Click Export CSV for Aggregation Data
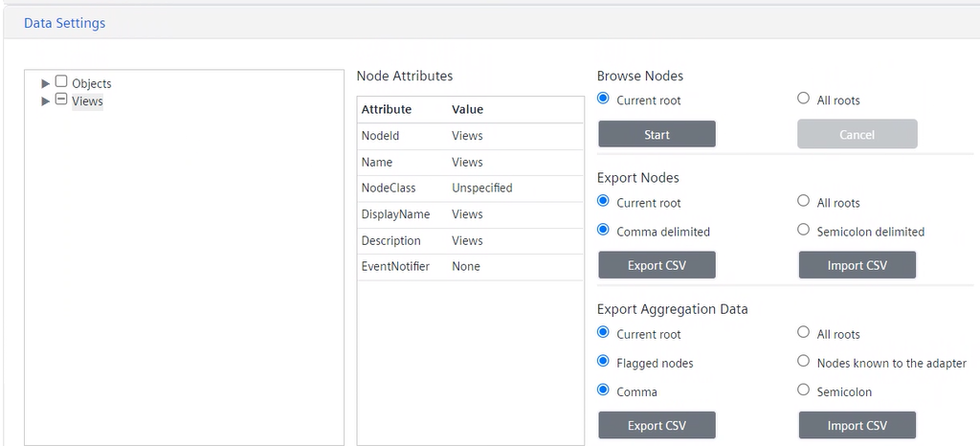The image size is (980, 446). click(657, 425)
